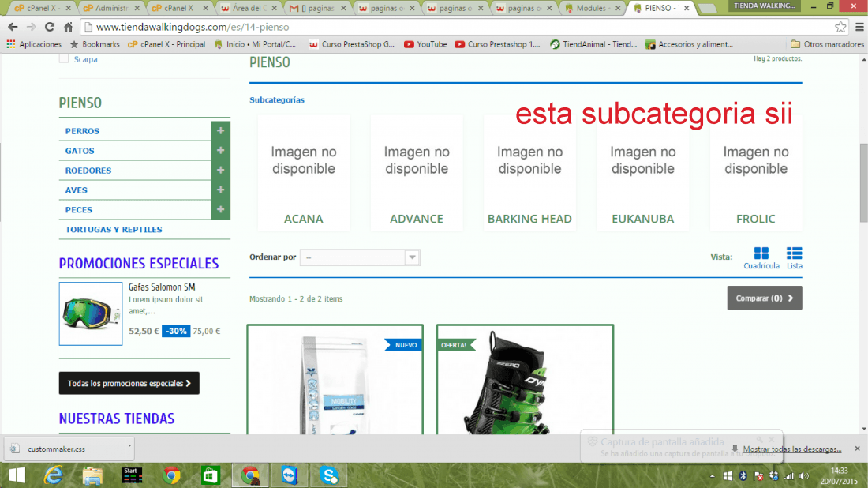Expand the GATOS category
Image resolution: width=868 pixels, height=488 pixels.
point(220,151)
